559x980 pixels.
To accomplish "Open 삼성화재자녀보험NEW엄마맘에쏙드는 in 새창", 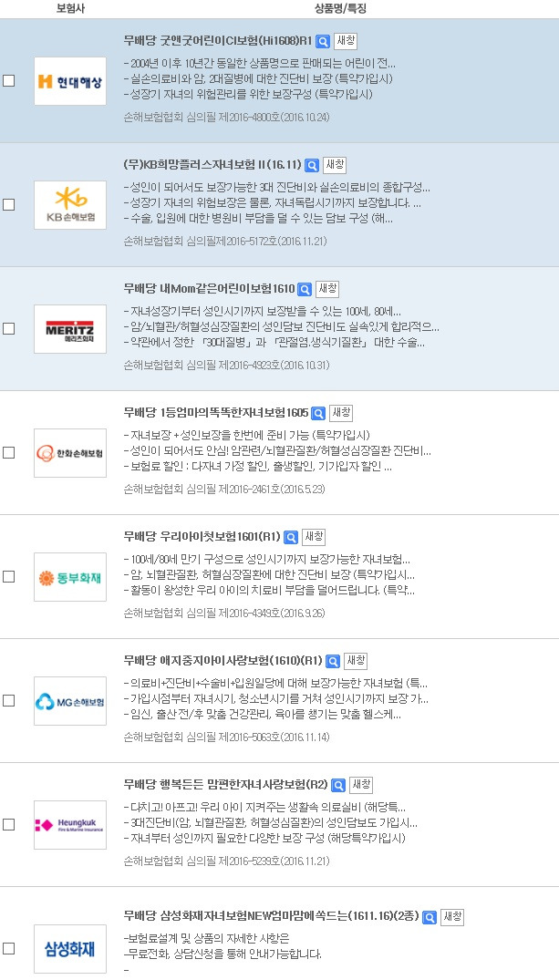I will pos(452,916).
